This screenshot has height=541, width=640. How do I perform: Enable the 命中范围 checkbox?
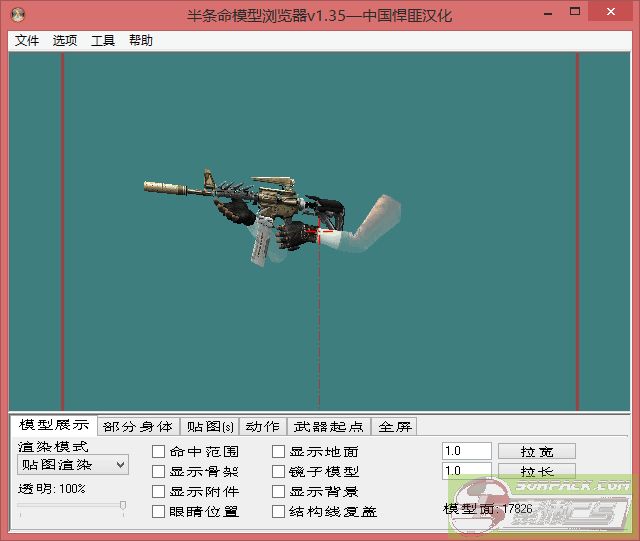coord(158,452)
